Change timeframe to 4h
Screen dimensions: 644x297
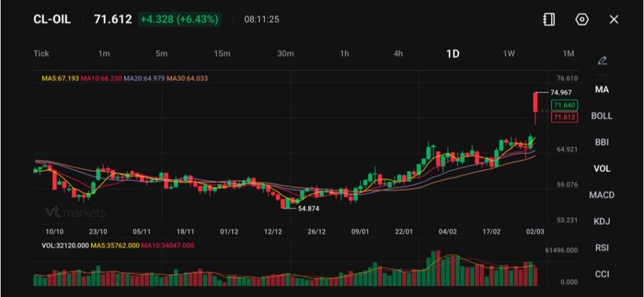pos(398,53)
